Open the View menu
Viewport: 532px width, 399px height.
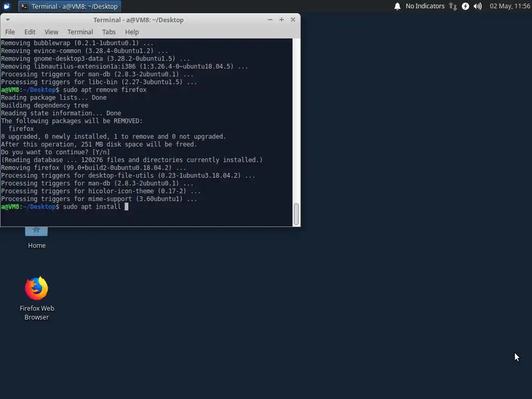pos(51,32)
